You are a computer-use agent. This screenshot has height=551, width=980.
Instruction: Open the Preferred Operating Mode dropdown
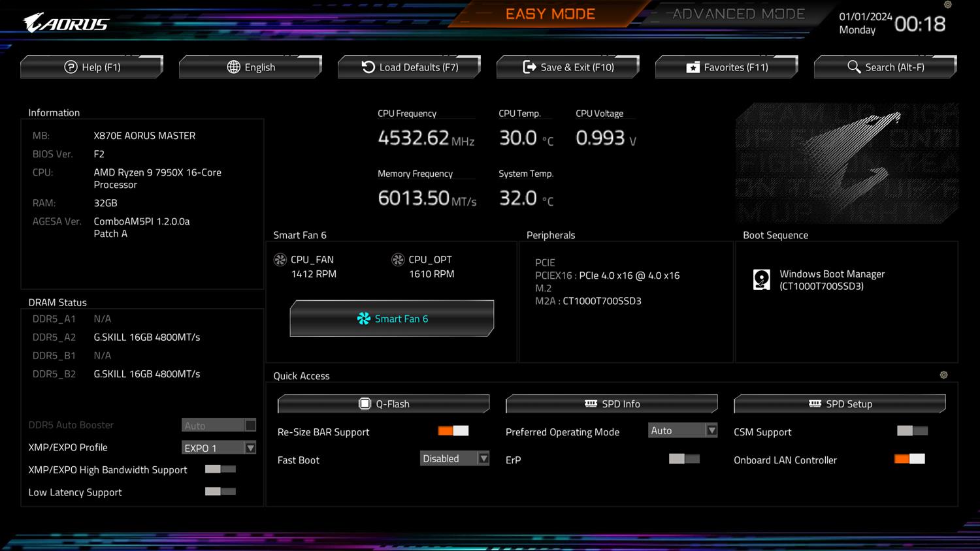click(x=711, y=431)
